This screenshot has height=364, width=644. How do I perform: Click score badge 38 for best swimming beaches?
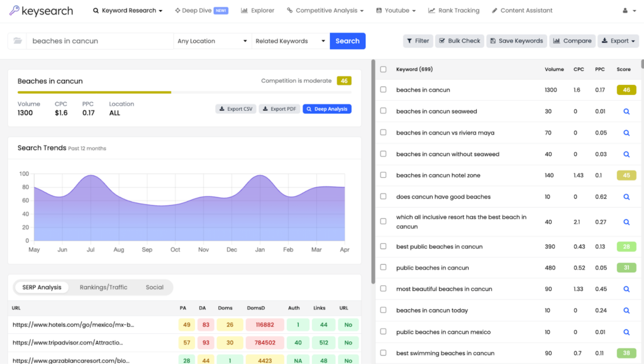click(626, 353)
